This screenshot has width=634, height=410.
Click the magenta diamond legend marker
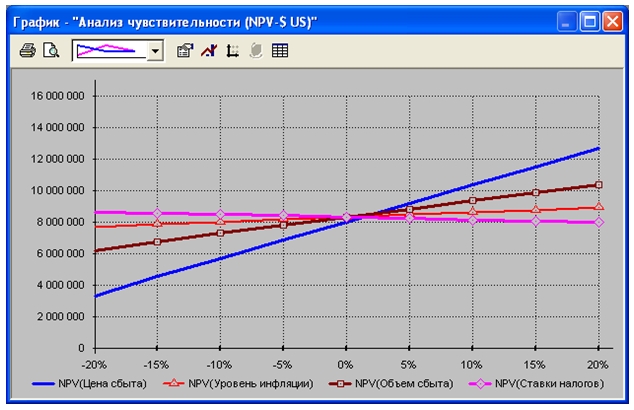coord(480,384)
